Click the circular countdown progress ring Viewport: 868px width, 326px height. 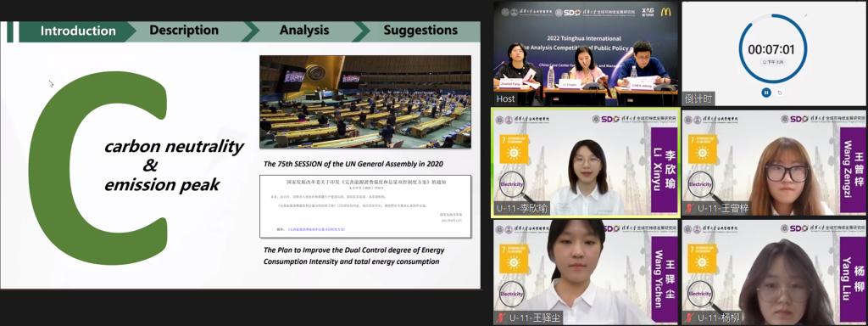coord(771,48)
